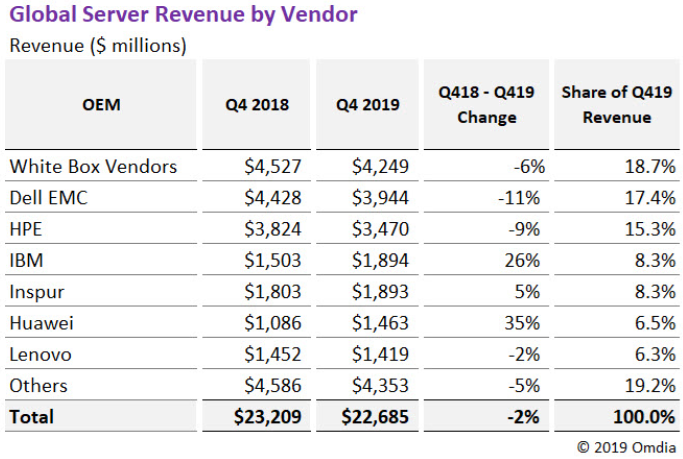Image resolution: width=683 pixels, height=459 pixels.
Task: Click the 15.3% share for HPE
Action: tap(650, 230)
